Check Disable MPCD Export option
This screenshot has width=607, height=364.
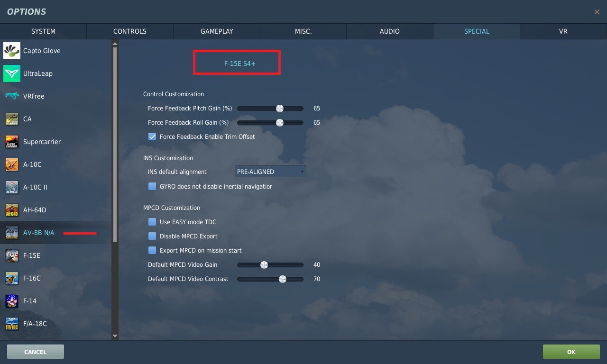152,236
